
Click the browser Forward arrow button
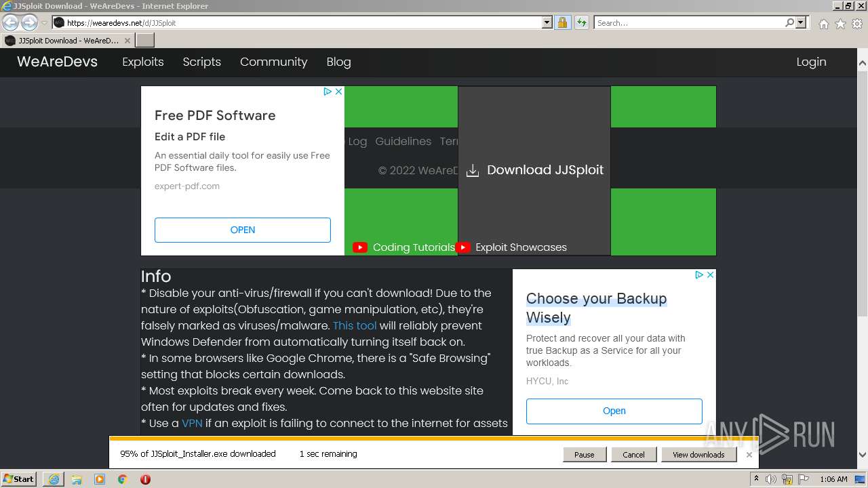(x=29, y=22)
